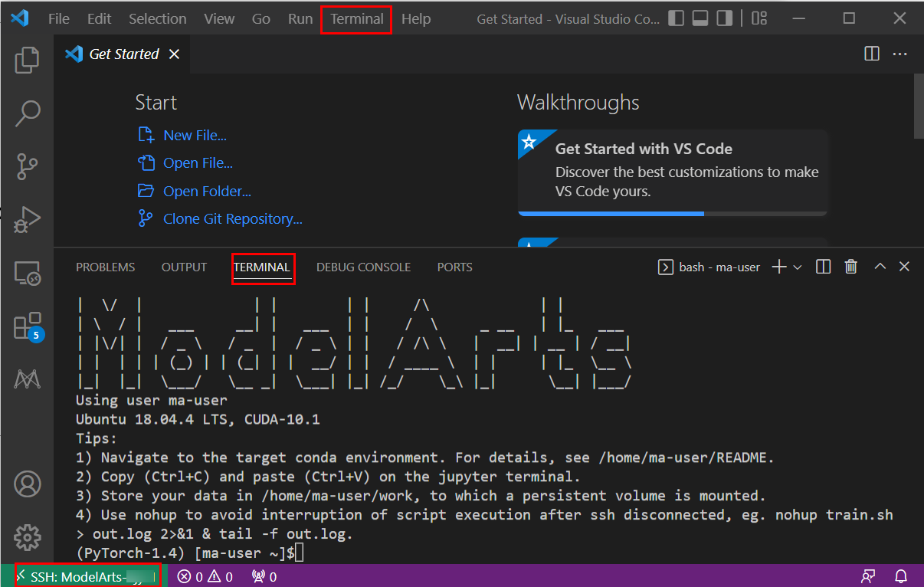Open the terminal launch profile dropdown
924x587 pixels.
click(x=798, y=267)
